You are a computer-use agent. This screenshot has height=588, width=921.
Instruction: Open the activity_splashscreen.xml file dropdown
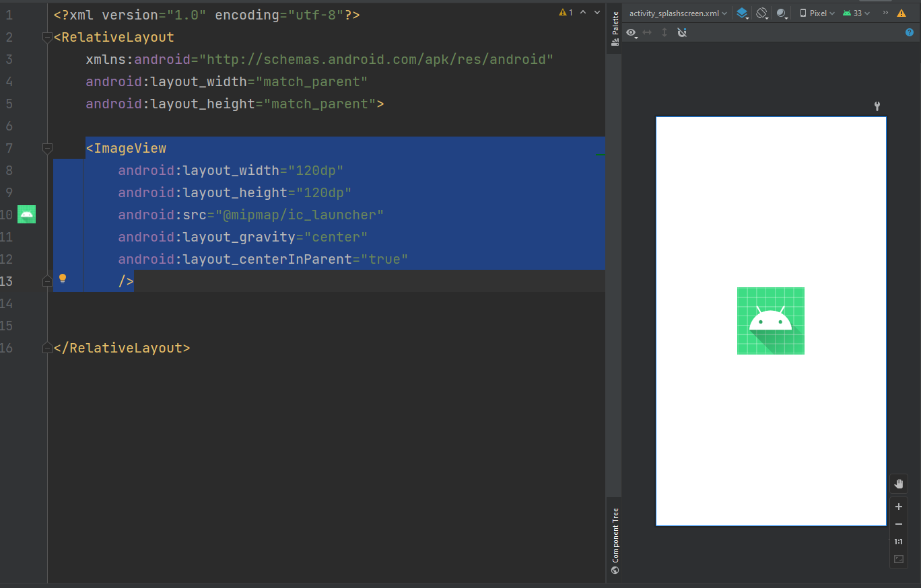click(x=679, y=13)
